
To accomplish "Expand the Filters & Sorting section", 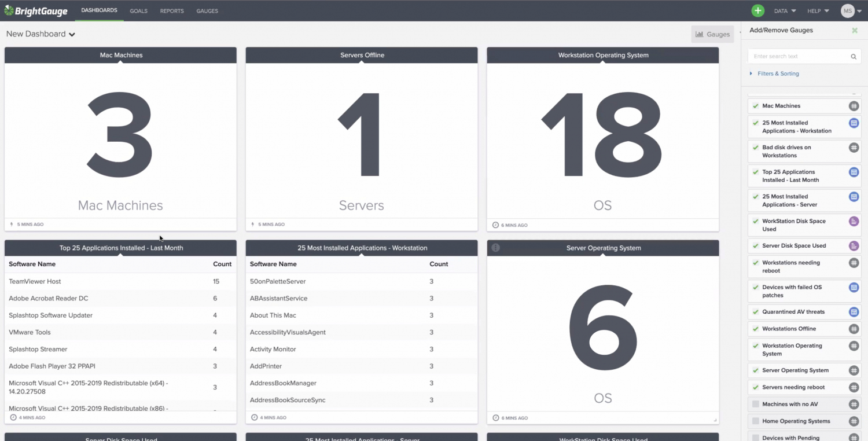I will click(778, 73).
